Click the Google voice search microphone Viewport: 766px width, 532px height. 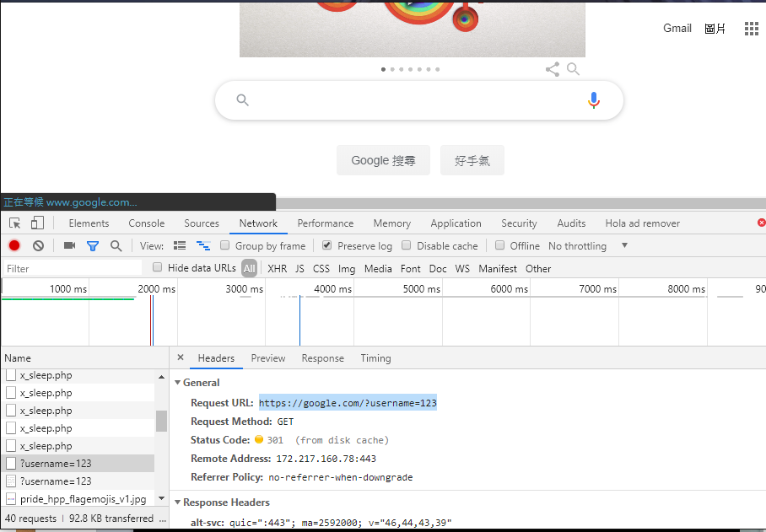[x=594, y=100]
